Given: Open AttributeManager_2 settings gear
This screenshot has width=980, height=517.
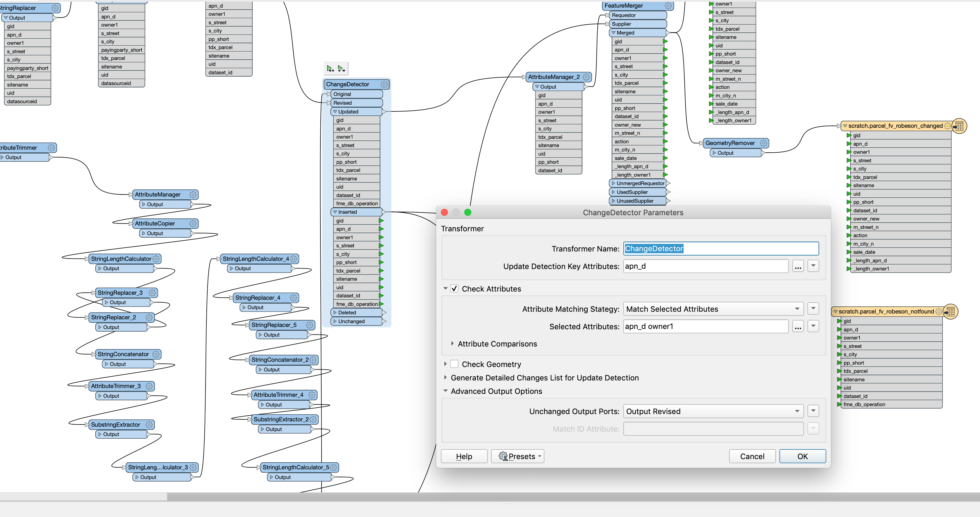Looking at the screenshot, I should pos(586,77).
